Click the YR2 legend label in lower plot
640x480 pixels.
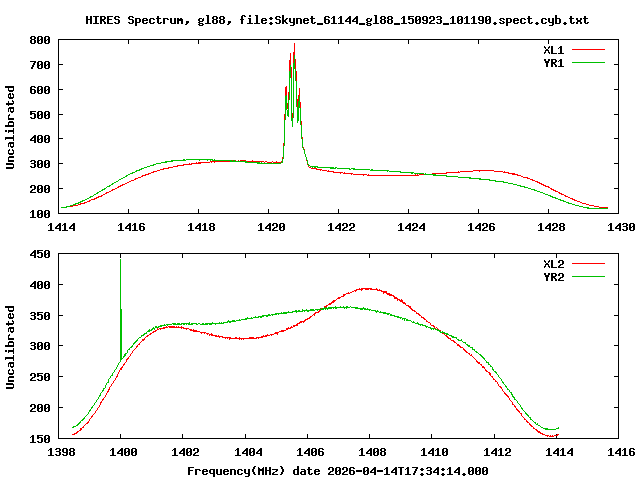pyautogui.click(x=553, y=277)
